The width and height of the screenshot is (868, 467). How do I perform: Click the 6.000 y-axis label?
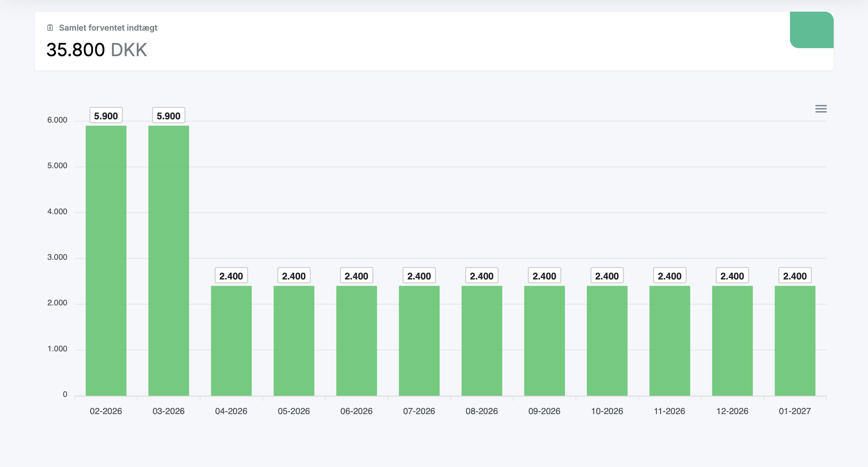pyautogui.click(x=57, y=120)
